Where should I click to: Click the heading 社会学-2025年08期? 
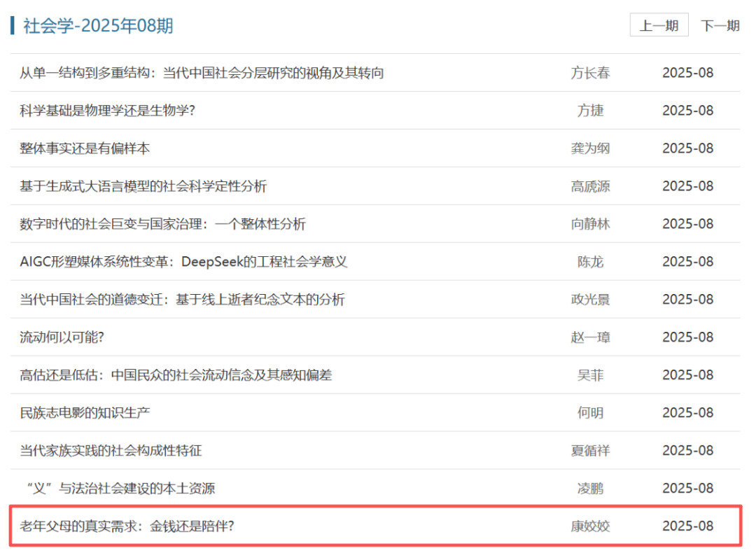pos(99,25)
